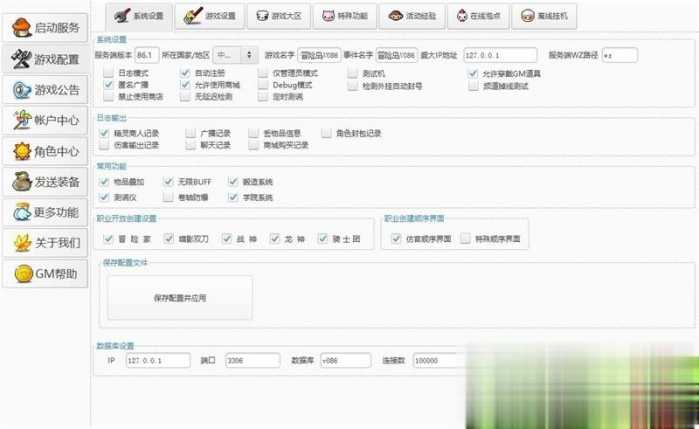
Task: Enable 伤害输出记录 checkbox
Action: click(x=104, y=145)
